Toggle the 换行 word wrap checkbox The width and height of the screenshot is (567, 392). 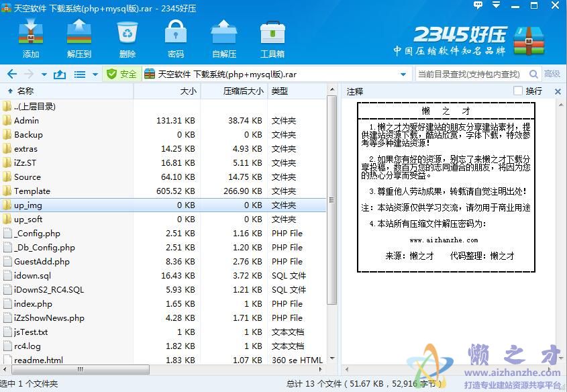(x=518, y=91)
